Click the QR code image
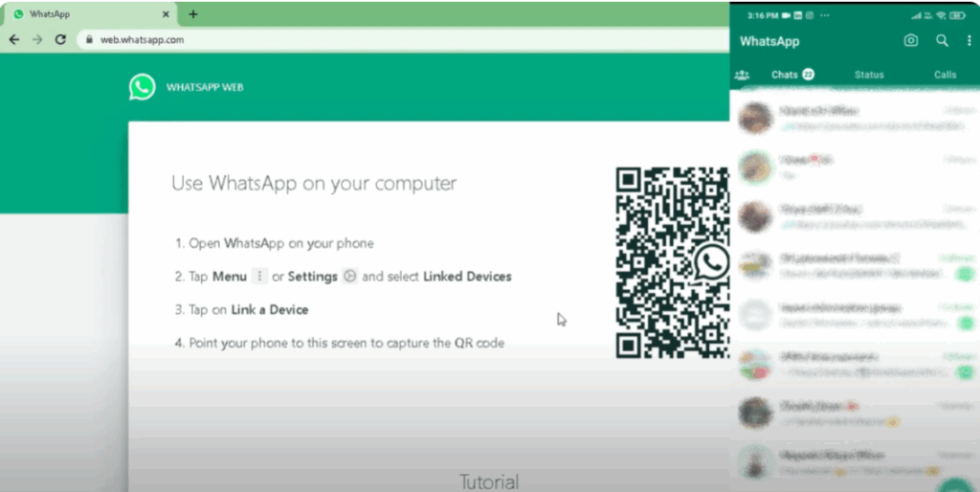 [x=673, y=262]
